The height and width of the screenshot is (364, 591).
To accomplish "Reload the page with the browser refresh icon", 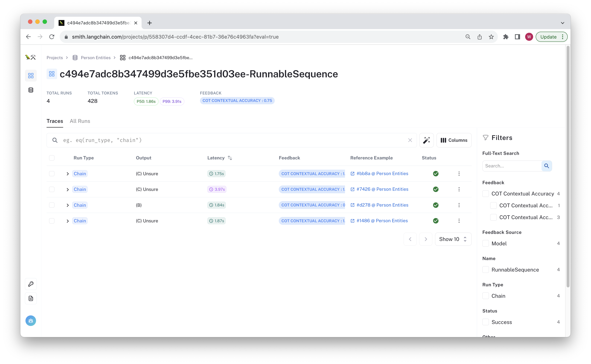I will [x=52, y=37].
